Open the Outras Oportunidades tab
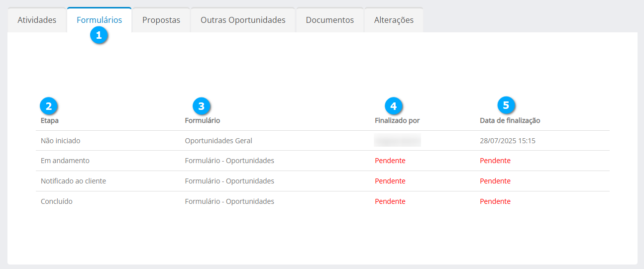Image resolution: width=644 pixels, height=269 pixels. 243,20
